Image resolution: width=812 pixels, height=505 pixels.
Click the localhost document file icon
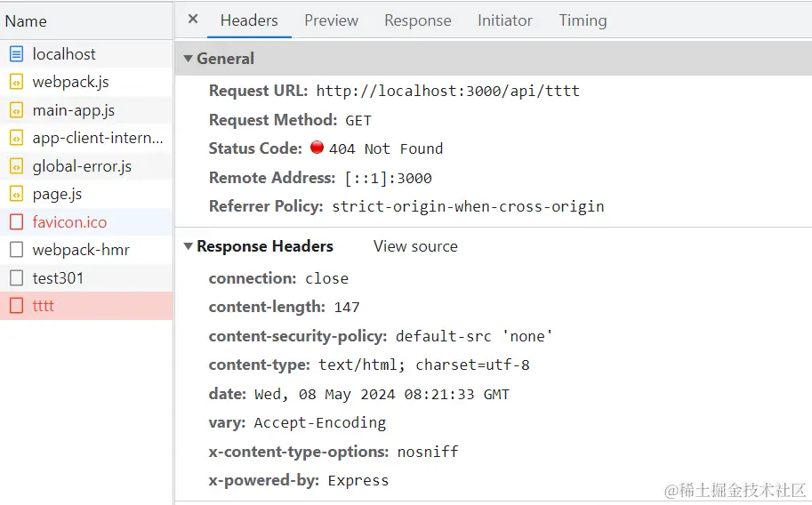(16, 54)
